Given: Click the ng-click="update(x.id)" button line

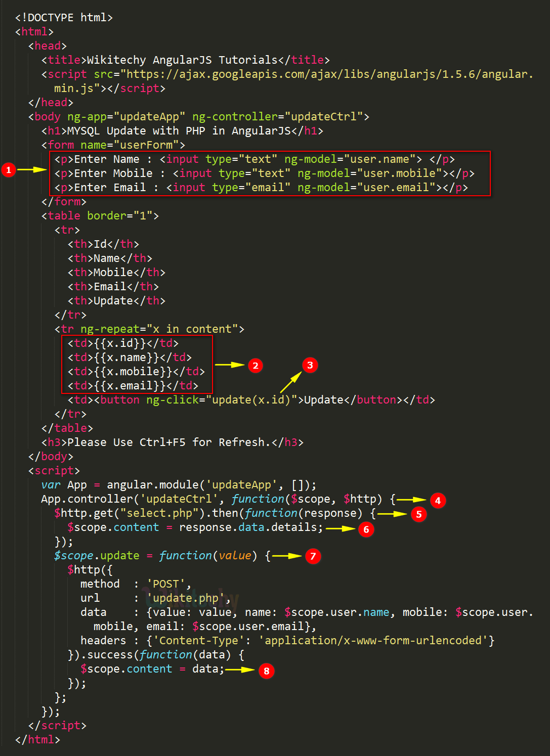Looking at the screenshot, I should point(251,400).
